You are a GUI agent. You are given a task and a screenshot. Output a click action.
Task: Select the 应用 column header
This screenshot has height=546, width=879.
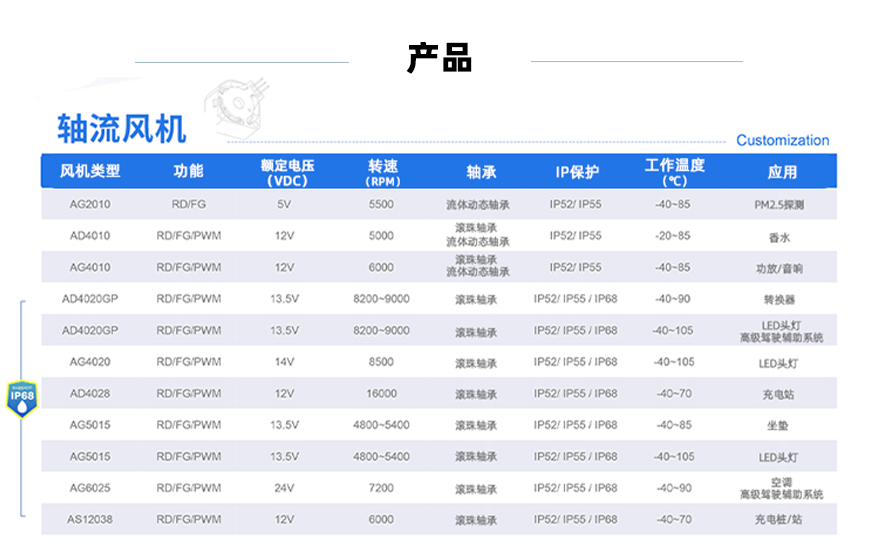[782, 172]
